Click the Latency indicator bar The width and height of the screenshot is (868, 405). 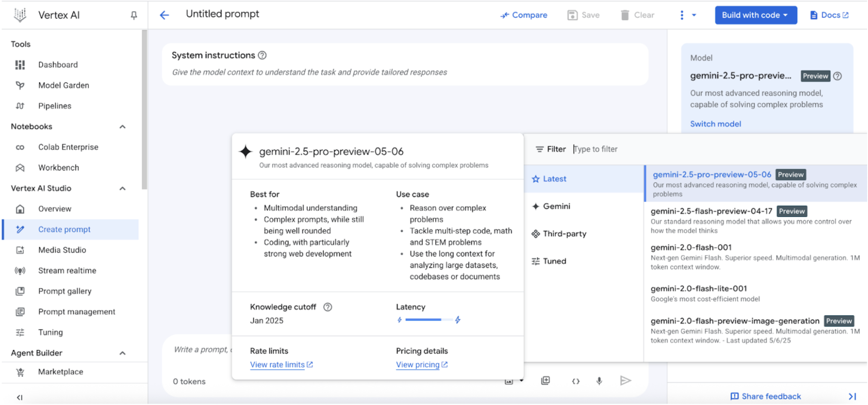[x=429, y=320]
